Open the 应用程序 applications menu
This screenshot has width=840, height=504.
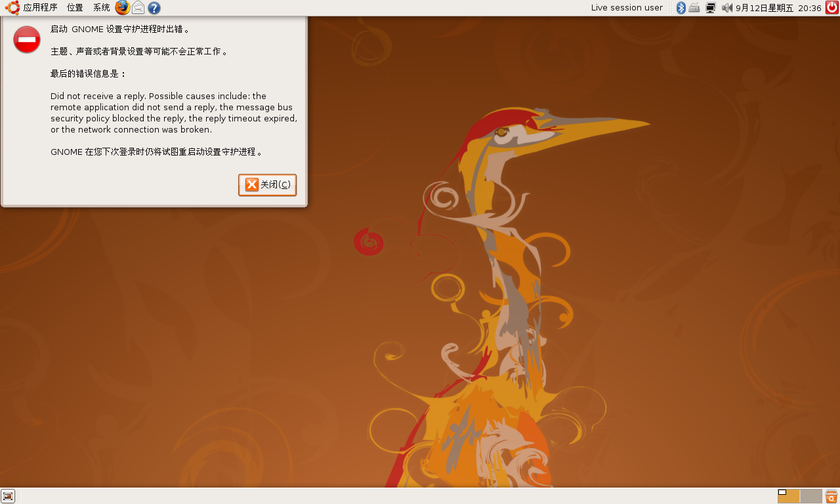coord(40,8)
